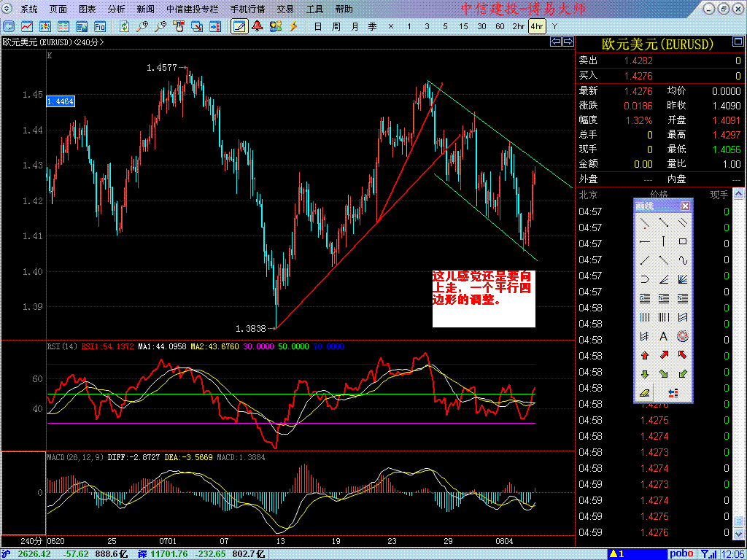The image size is (747, 560).
Task: Click the tick list scrollbar up arrow
Action: (738, 193)
